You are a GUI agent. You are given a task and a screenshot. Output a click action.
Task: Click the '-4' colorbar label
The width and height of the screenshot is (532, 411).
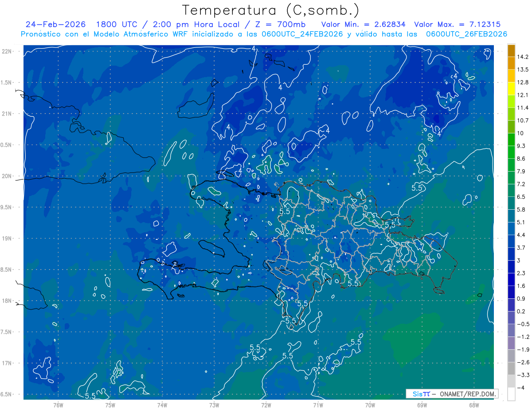(520, 388)
